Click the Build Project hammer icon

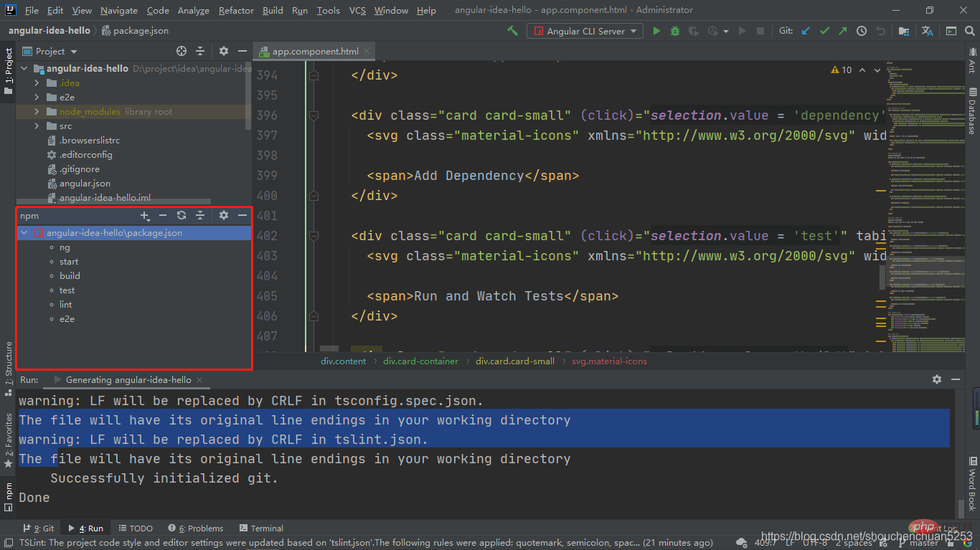click(x=512, y=31)
